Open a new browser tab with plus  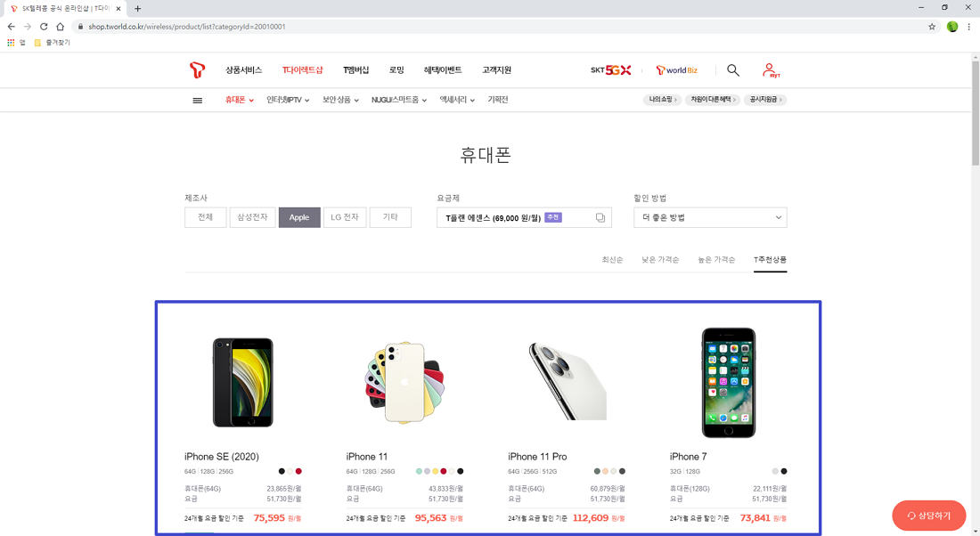[x=137, y=9]
